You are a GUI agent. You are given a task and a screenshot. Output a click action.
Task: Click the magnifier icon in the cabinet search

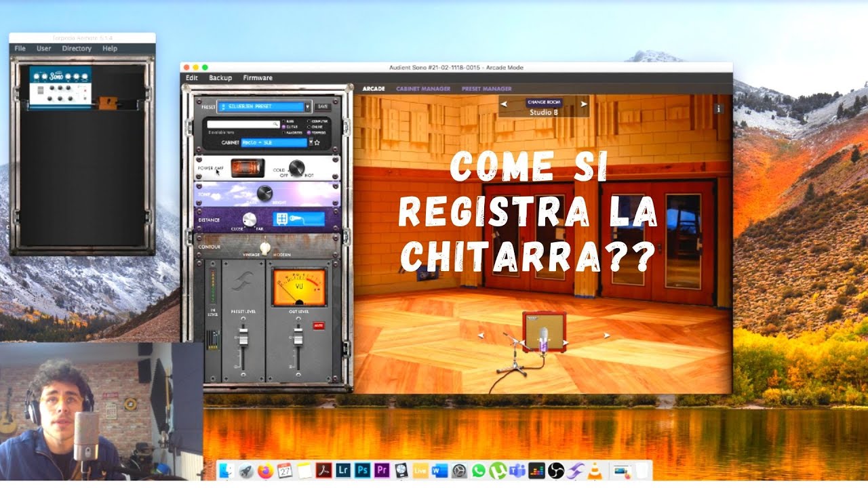pyautogui.click(x=275, y=124)
